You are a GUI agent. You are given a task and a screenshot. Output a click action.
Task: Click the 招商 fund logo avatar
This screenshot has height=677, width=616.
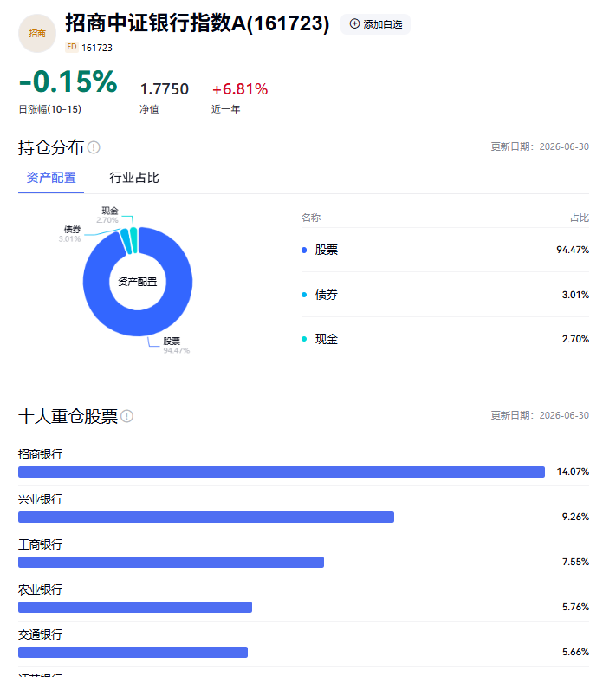[x=37, y=33]
